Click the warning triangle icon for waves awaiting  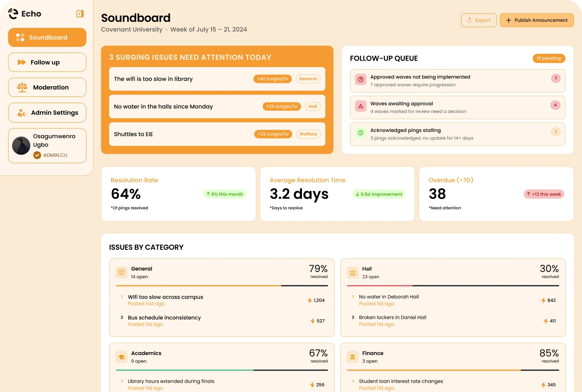tap(361, 106)
